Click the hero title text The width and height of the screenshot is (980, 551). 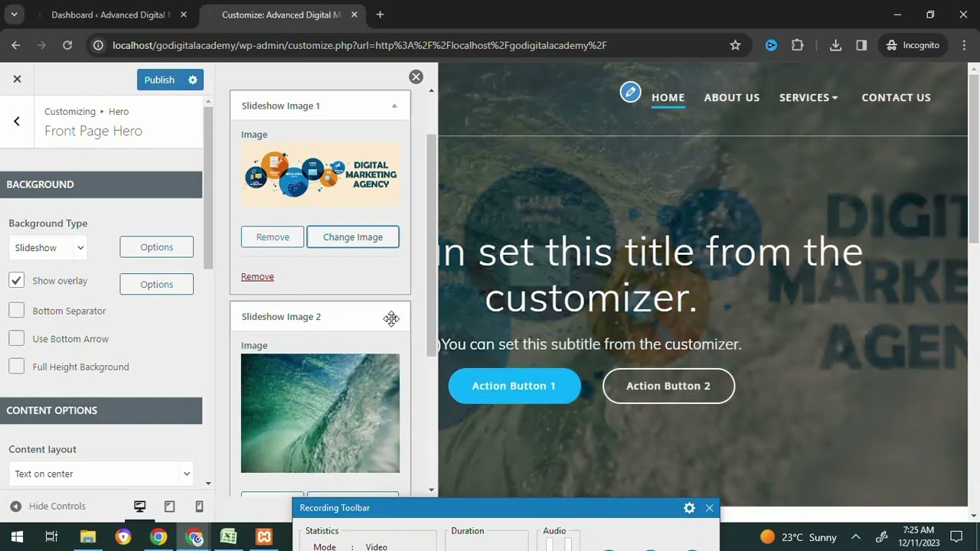click(x=651, y=274)
